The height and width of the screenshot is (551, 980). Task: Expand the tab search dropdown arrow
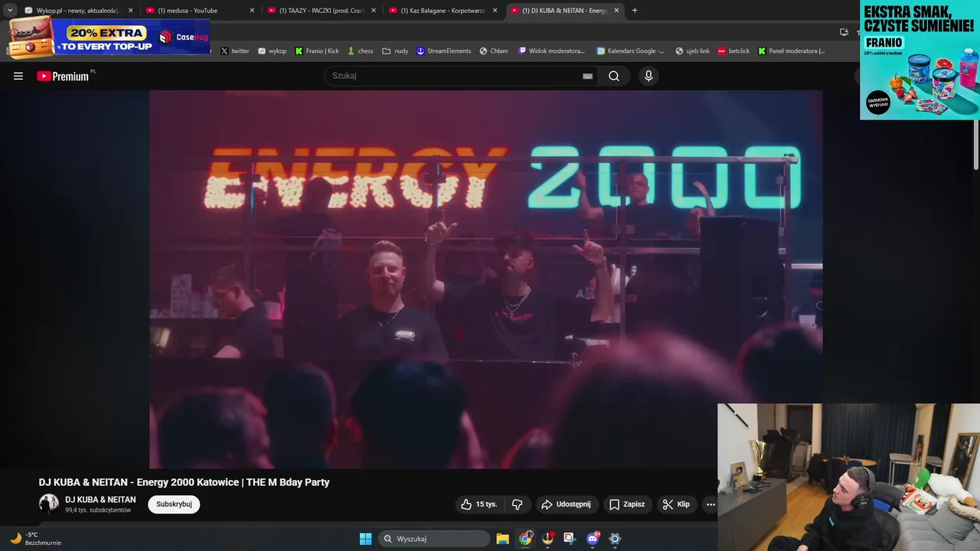[9, 11]
